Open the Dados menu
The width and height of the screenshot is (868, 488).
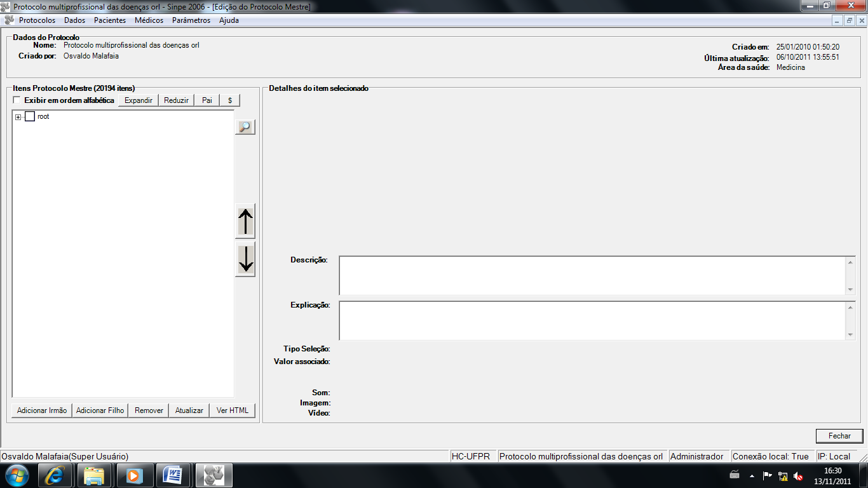click(74, 20)
